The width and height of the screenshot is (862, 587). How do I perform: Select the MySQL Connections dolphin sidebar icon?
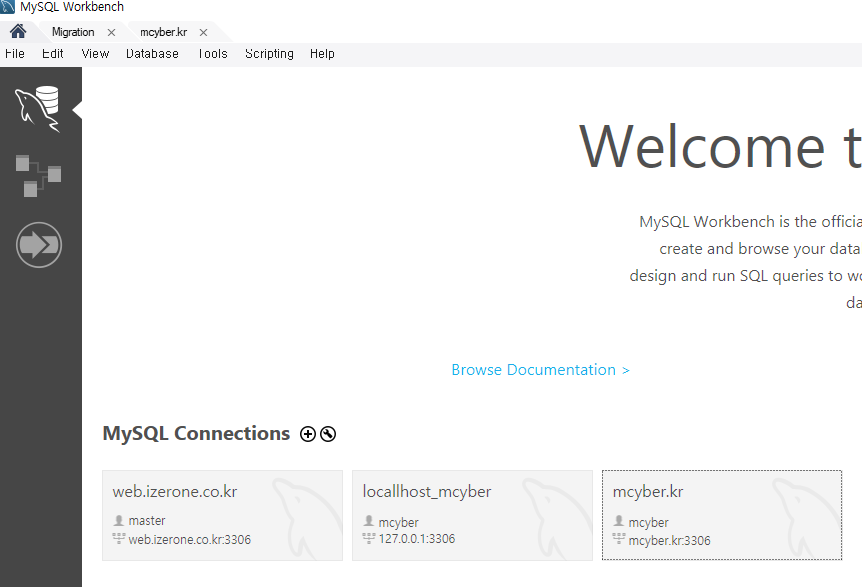pyautogui.click(x=38, y=109)
